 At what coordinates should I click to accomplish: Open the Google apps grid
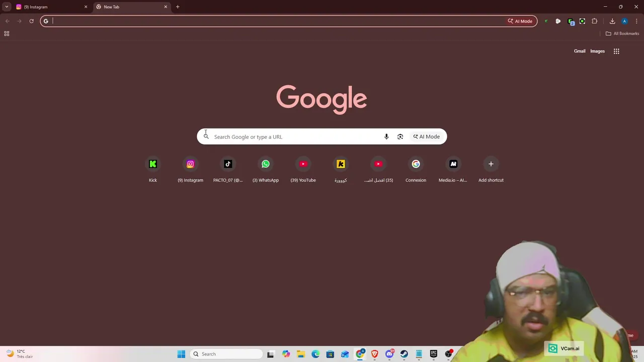(616, 51)
